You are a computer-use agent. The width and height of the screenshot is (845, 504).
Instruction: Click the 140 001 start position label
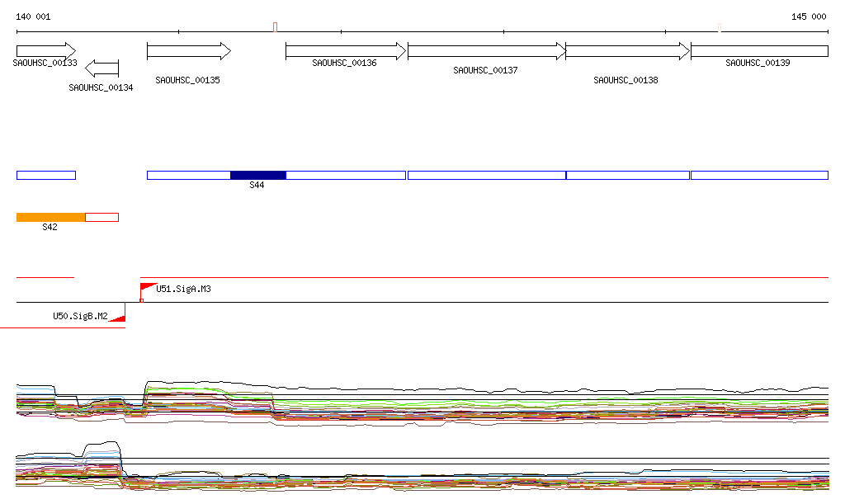tap(34, 16)
